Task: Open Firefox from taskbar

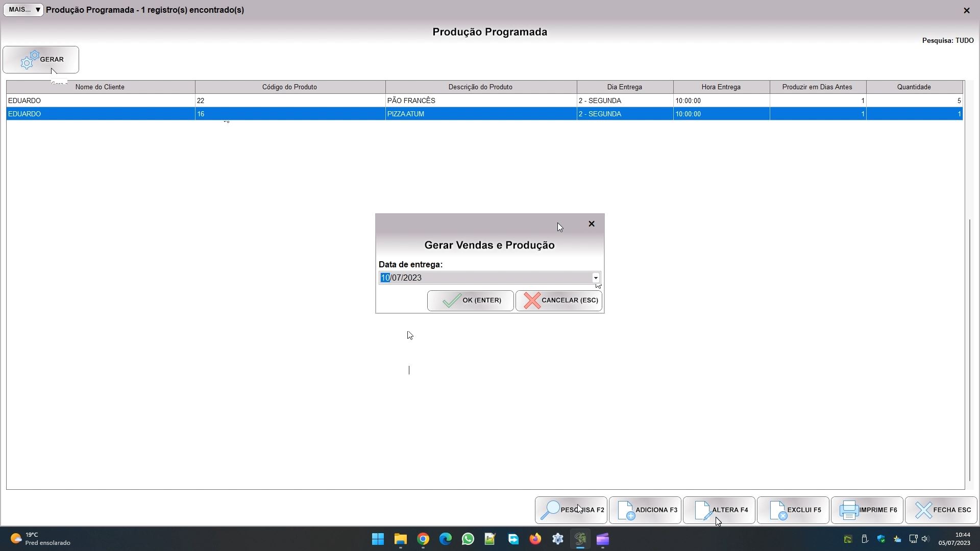Action: point(535,539)
